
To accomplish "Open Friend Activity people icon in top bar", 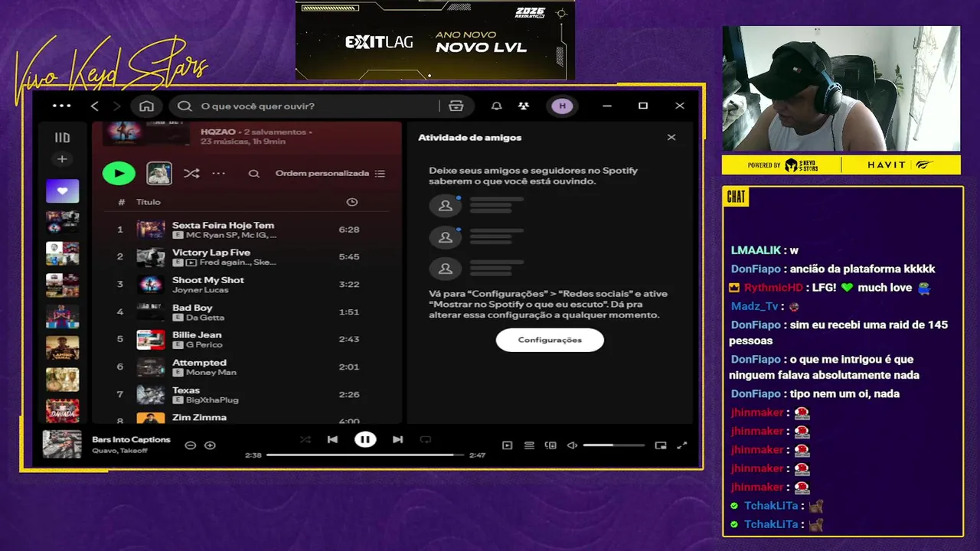I will click(524, 106).
